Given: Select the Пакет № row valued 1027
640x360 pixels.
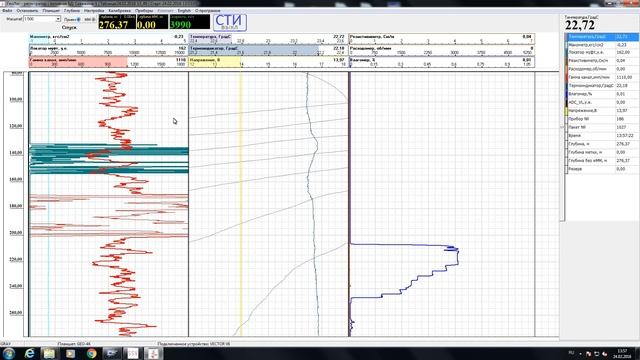Looking at the screenshot, I should coord(602,127).
